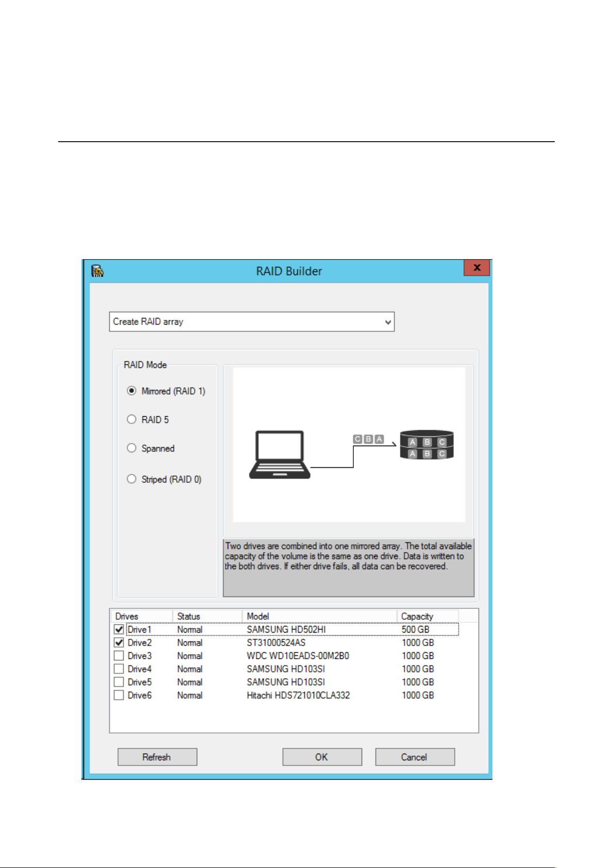The image size is (614, 868).
Task: Confirm with the OK button
Action: pyautogui.click(x=322, y=757)
